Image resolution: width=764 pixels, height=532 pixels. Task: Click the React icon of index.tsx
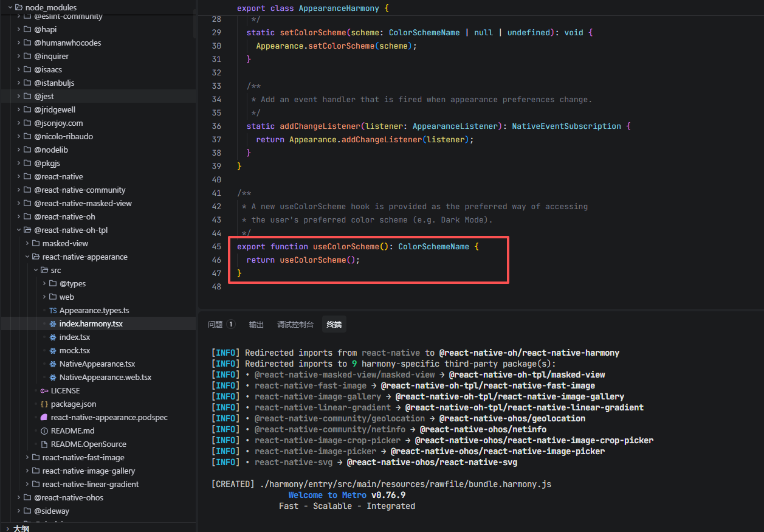click(x=53, y=337)
